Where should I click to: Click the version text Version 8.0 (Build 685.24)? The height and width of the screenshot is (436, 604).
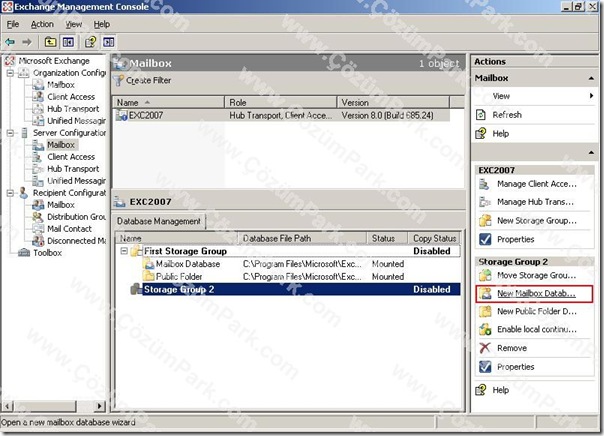click(x=387, y=115)
